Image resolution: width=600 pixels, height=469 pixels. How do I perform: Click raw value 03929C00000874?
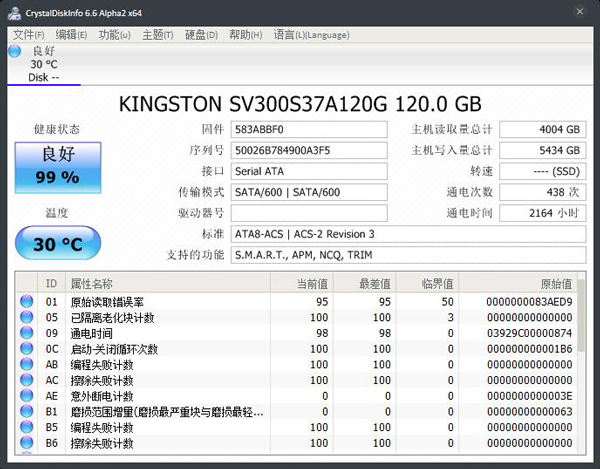(529, 333)
